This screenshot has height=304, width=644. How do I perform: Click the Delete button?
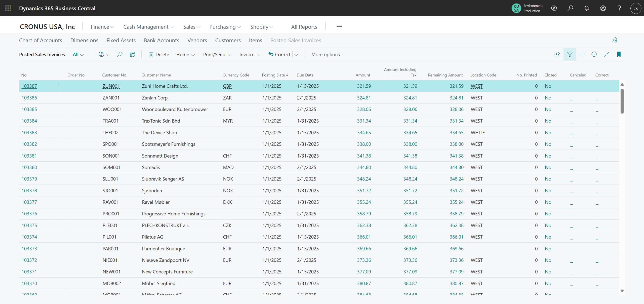coord(159,55)
